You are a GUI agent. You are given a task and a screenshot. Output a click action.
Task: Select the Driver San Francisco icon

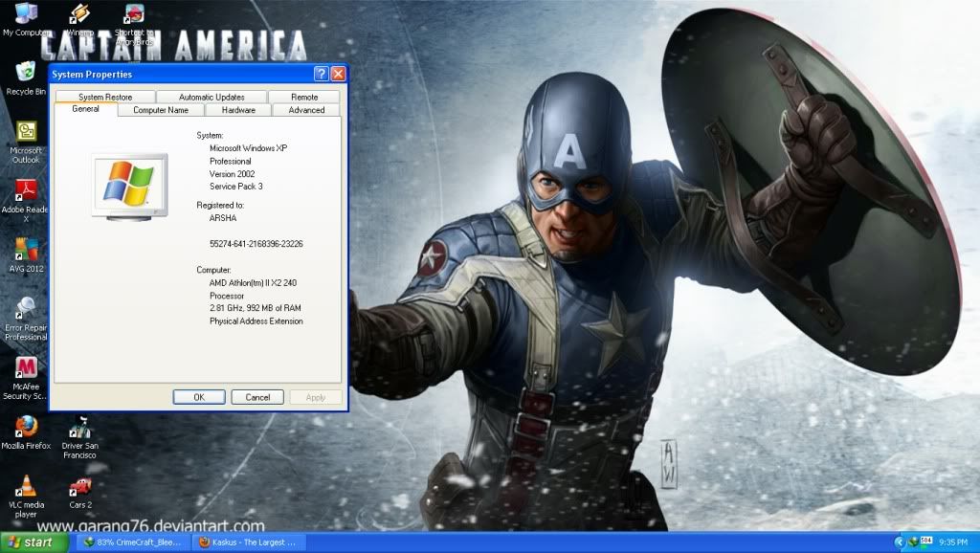(80, 437)
